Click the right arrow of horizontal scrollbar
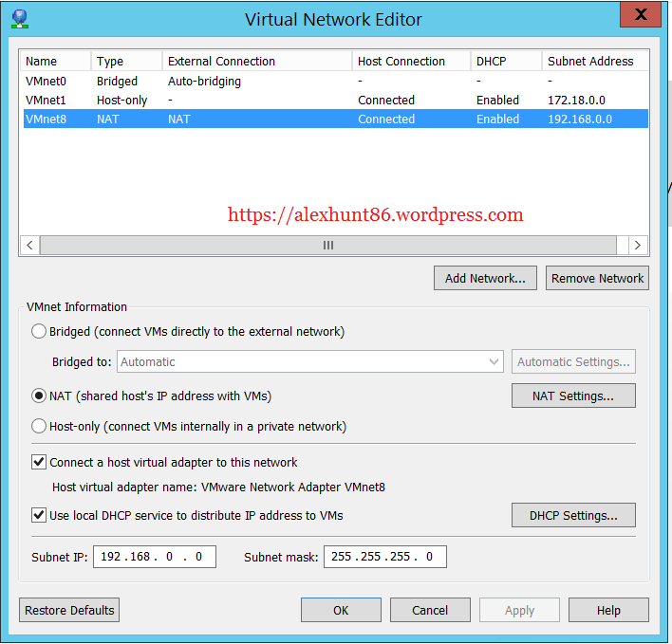 pyautogui.click(x=638, y=246)
